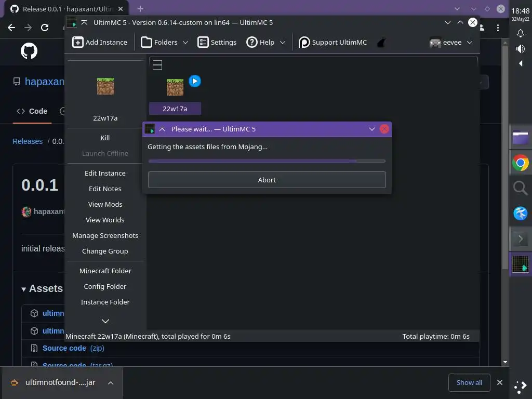The width and height of the screenshot is (532, 399).
Task: Click the volume speaker icon in panel
Action: point(521,49)
